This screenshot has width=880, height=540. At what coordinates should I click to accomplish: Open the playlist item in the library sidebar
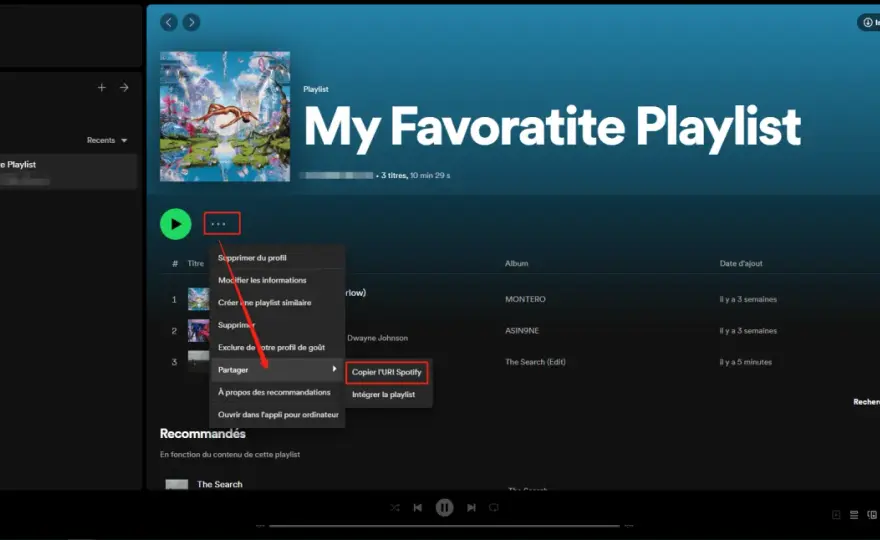[67, 171]
